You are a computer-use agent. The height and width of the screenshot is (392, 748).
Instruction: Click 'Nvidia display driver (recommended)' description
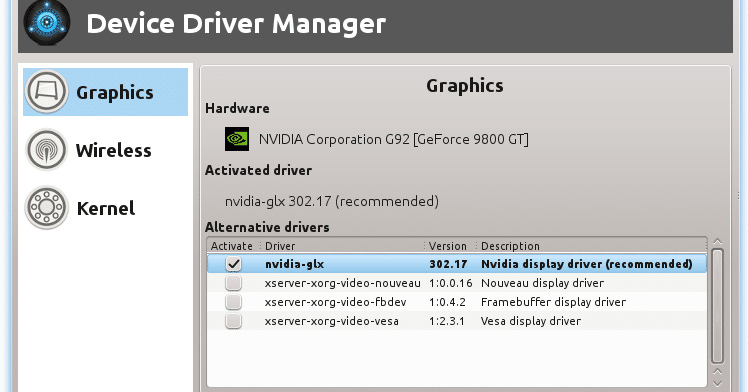(587, 264)
